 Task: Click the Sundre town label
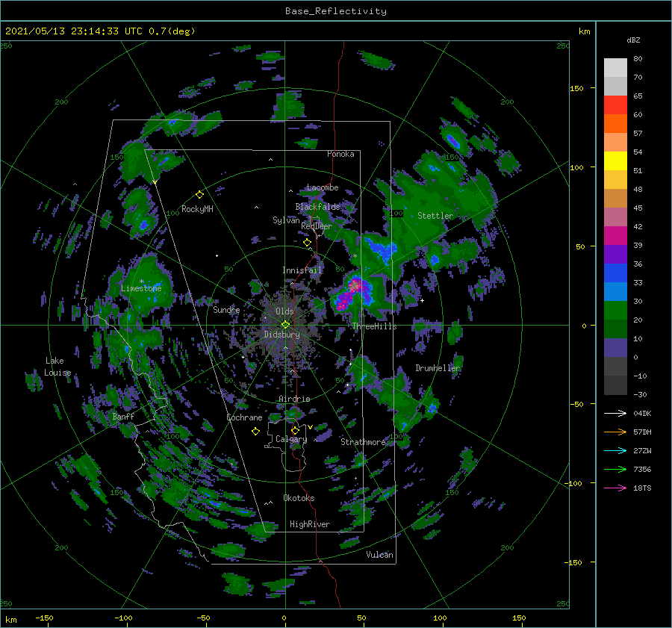pos(226,309)
